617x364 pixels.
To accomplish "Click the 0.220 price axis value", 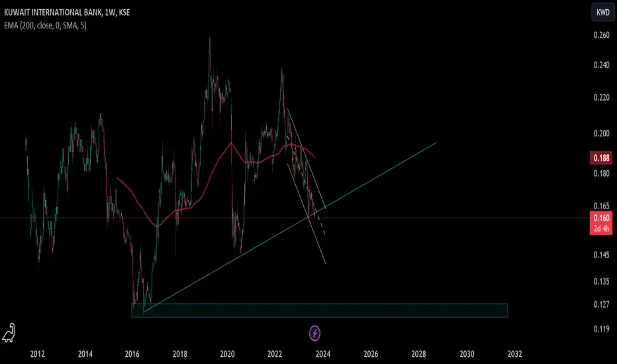I will click(x=601, y=97).
